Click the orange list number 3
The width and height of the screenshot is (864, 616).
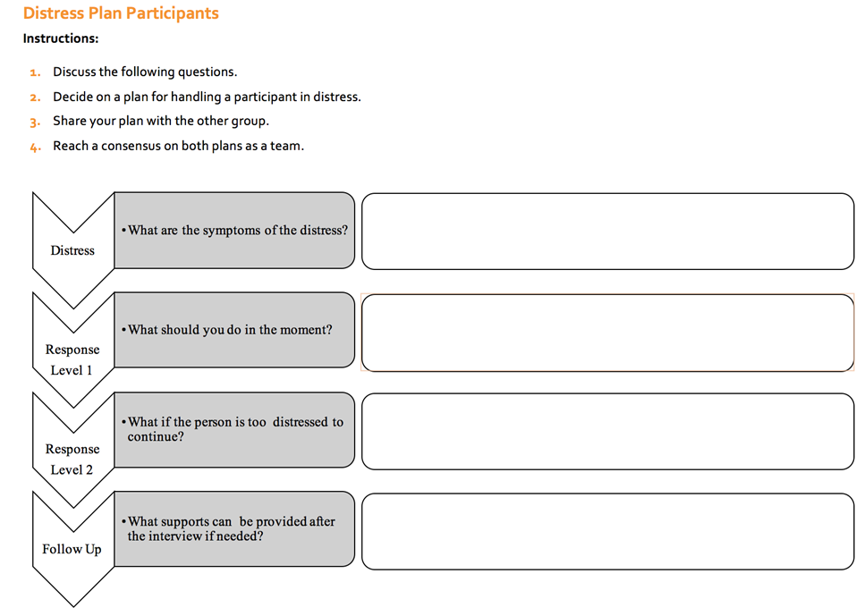tap(35, 122)
